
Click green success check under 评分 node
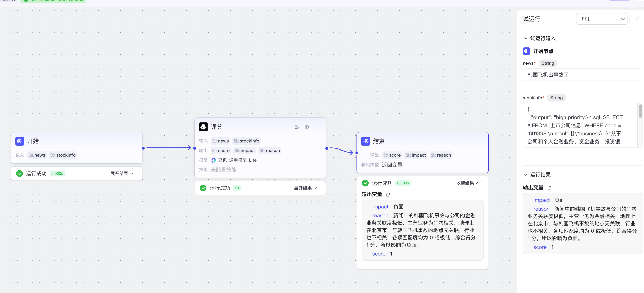click(x=203, y=188)
